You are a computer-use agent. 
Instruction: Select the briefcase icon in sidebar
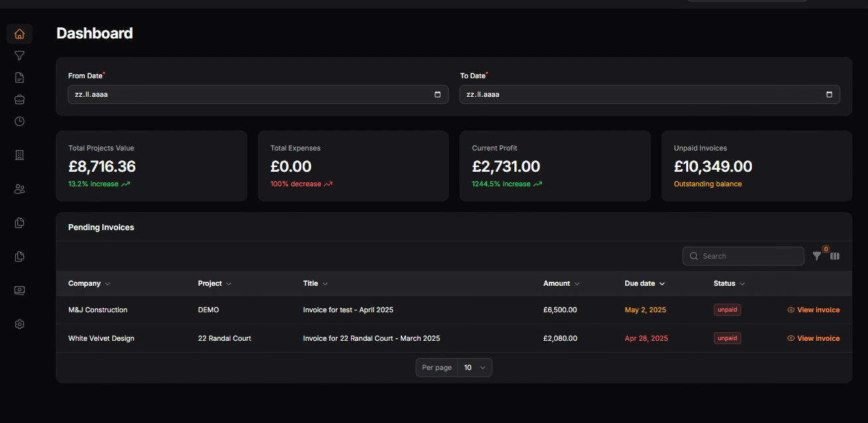click(x=19, y=99)
